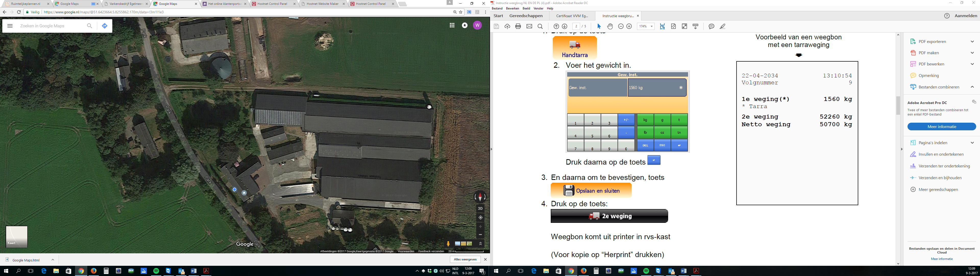
Task: Open the Bestand menu in Acrobat
Action: (x=497, y=8)
